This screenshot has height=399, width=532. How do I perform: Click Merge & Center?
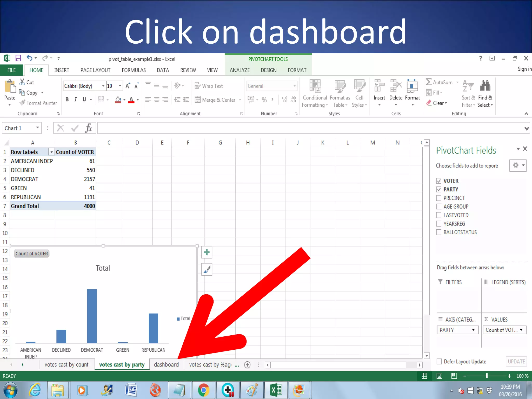click(215, 100)
